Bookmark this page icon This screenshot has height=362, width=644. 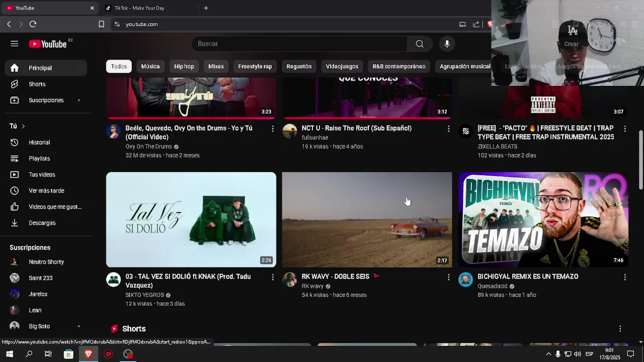coord(101,24)
